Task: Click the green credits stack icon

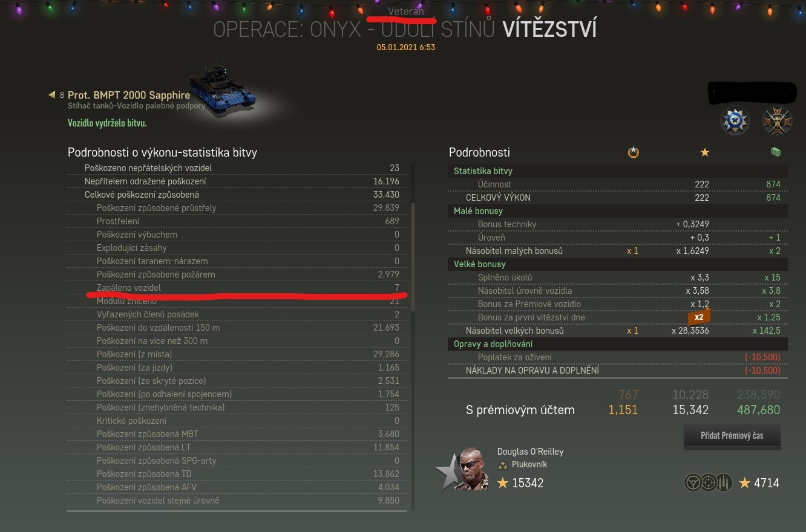Action: coord(776,152)
